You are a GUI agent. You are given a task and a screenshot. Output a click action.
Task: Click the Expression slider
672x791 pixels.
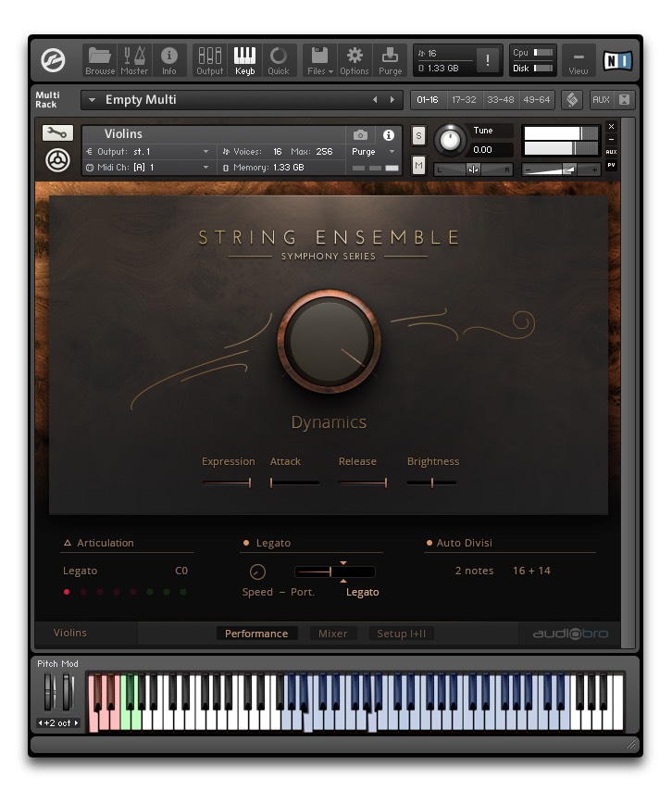tap(227, 483)
